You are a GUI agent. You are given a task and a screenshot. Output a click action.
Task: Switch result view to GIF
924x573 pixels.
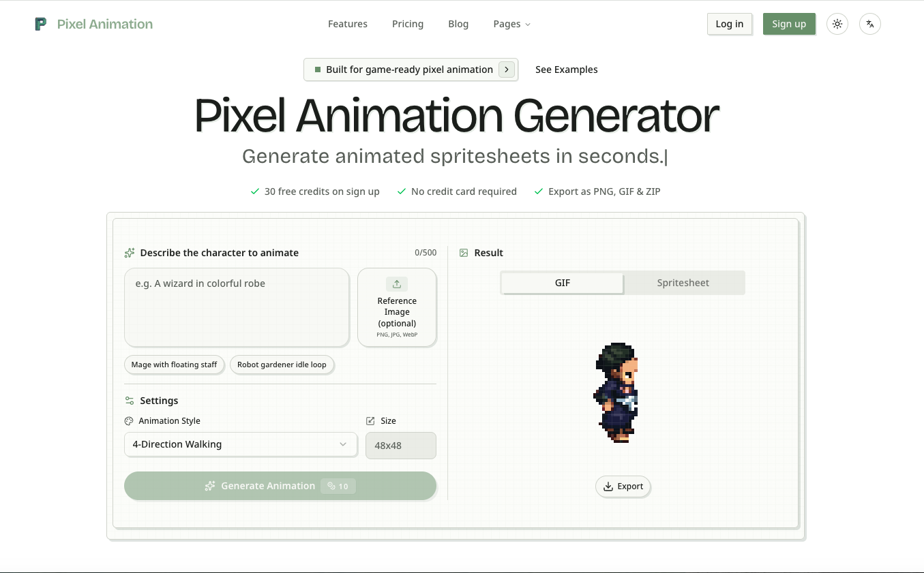562,283
